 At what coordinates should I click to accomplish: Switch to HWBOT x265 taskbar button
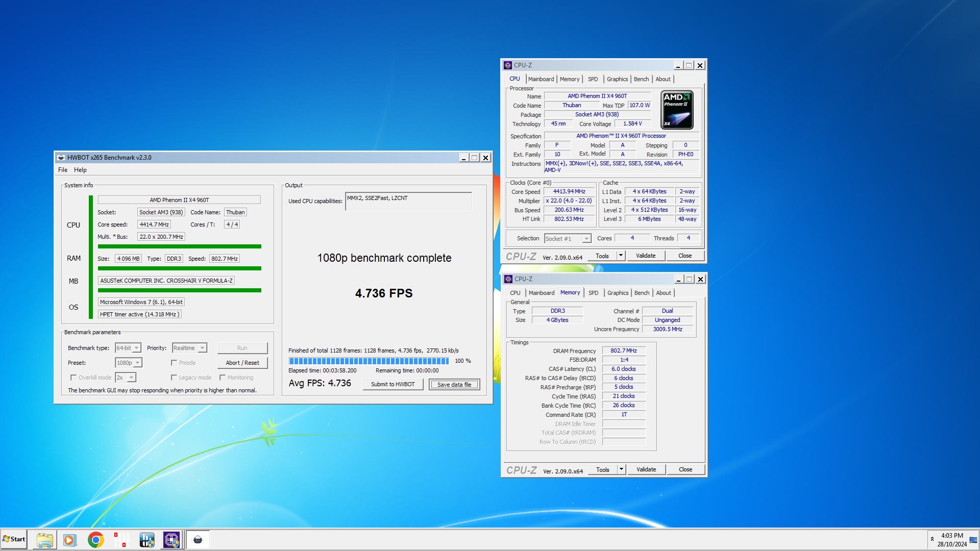198,540
